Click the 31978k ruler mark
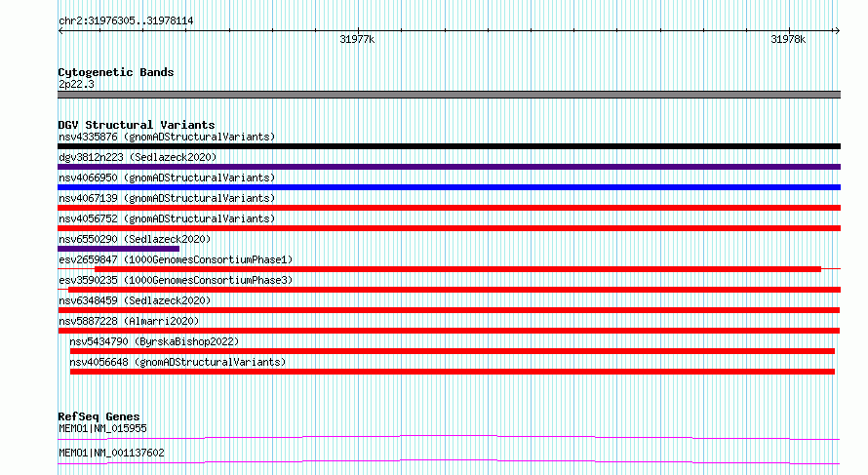Screen dimensions: 868x475 [x=788, y=39]
